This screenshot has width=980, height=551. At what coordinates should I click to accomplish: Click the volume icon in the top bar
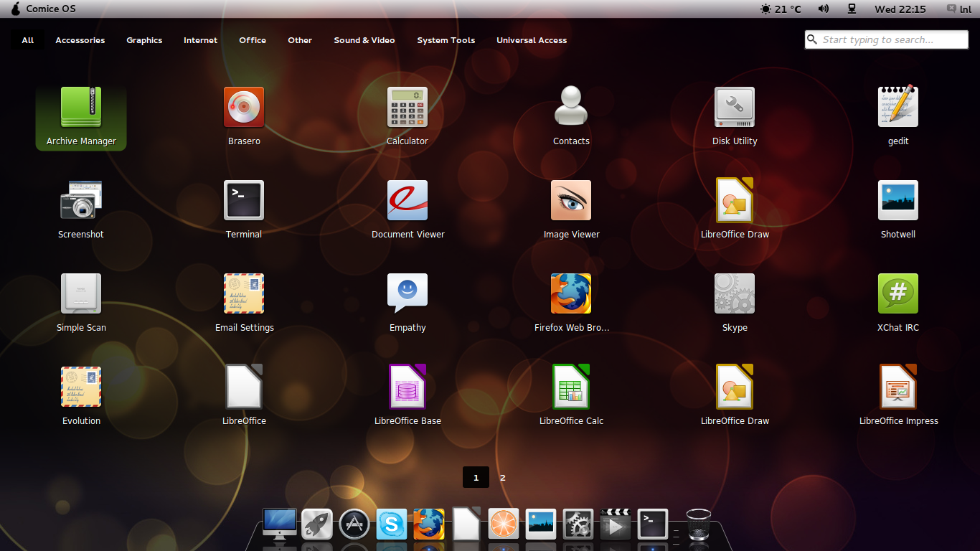coord(823,9)
